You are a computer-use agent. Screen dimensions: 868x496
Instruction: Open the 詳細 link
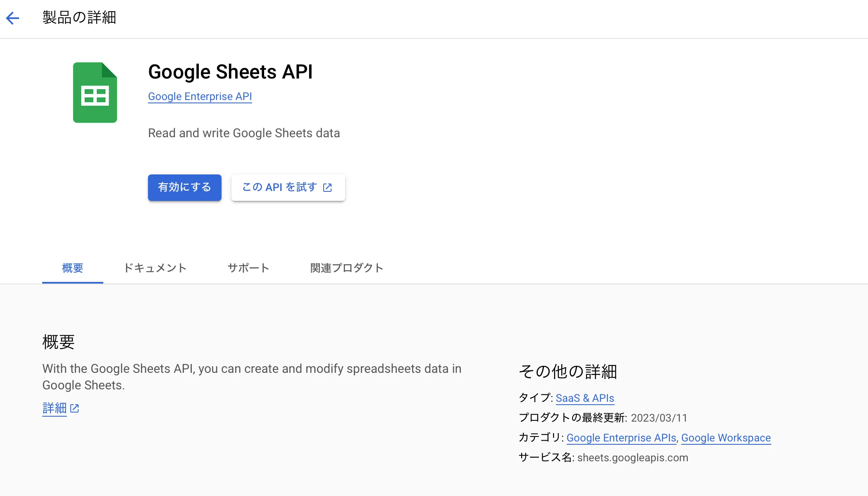pos(55,408)
